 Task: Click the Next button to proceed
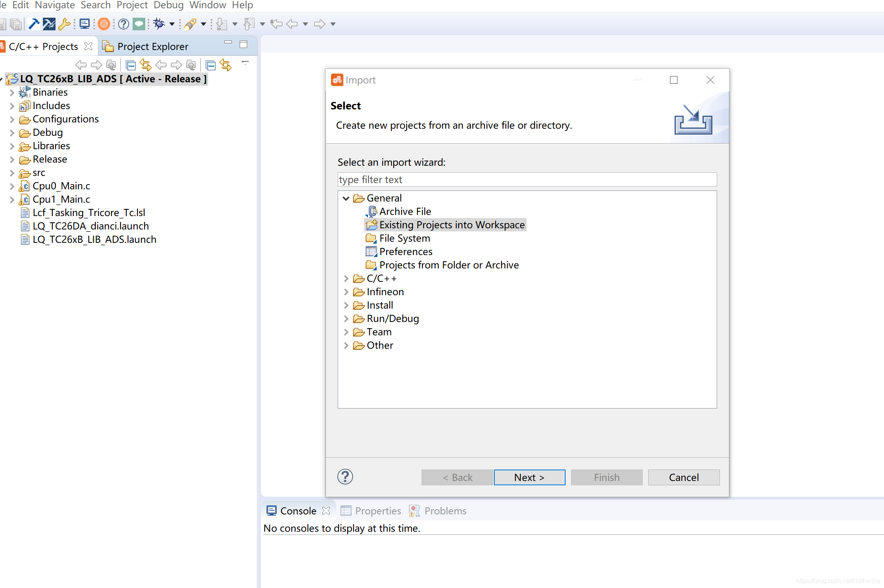click(528, 477)
